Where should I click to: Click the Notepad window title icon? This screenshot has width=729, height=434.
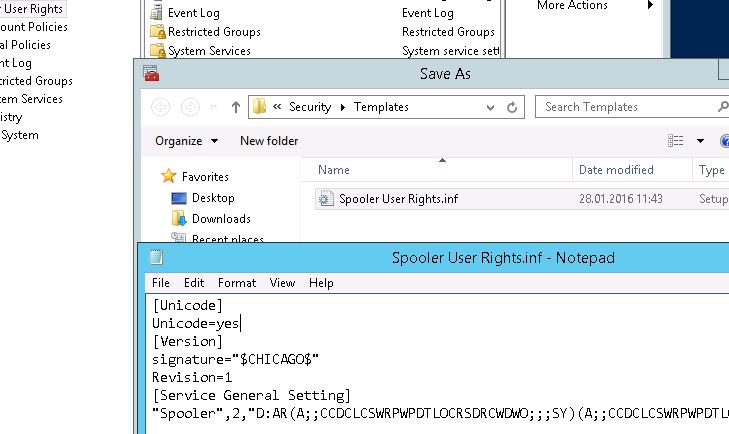(x=156, y=257)
